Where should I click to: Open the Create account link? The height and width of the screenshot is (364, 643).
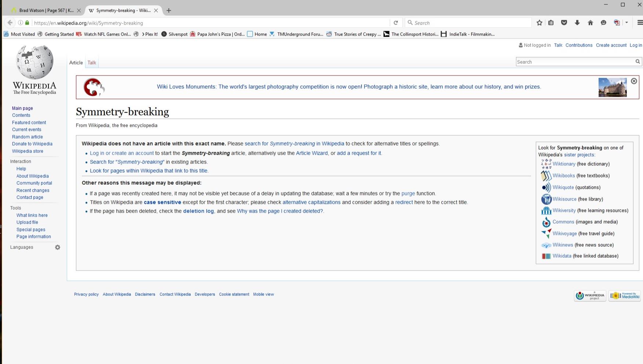pyautogui.click(x=611, y=45)
